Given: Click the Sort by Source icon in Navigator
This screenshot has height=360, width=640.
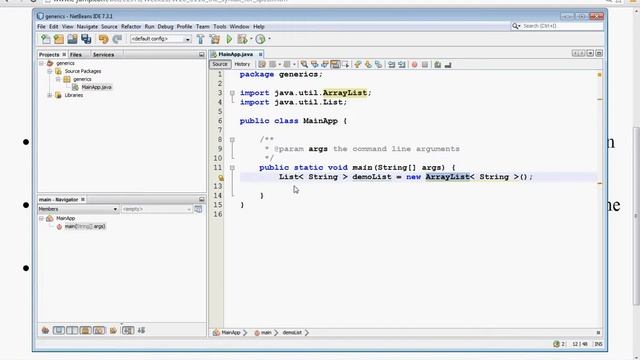Looking at the screenshot, I should (141, 330).
